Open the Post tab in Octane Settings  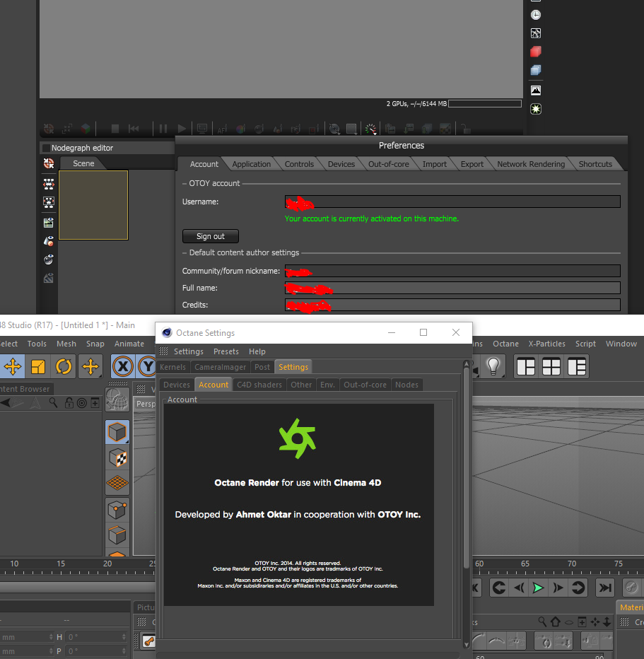[262, 367]
